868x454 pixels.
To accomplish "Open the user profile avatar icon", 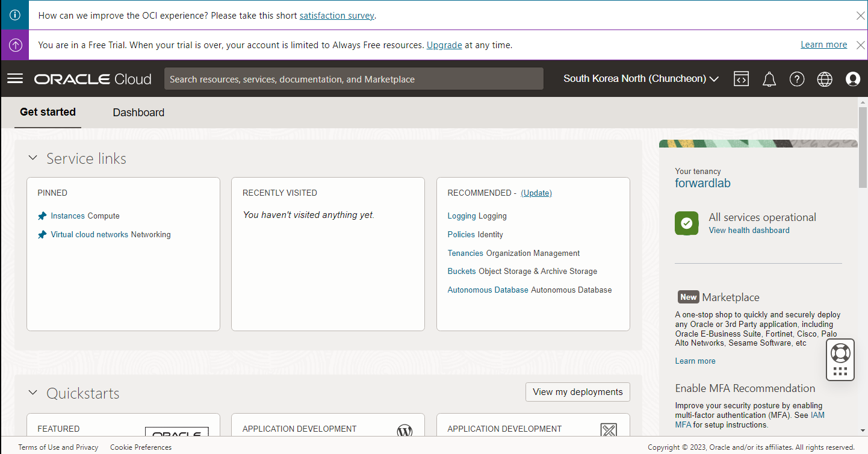I will 853,79.
